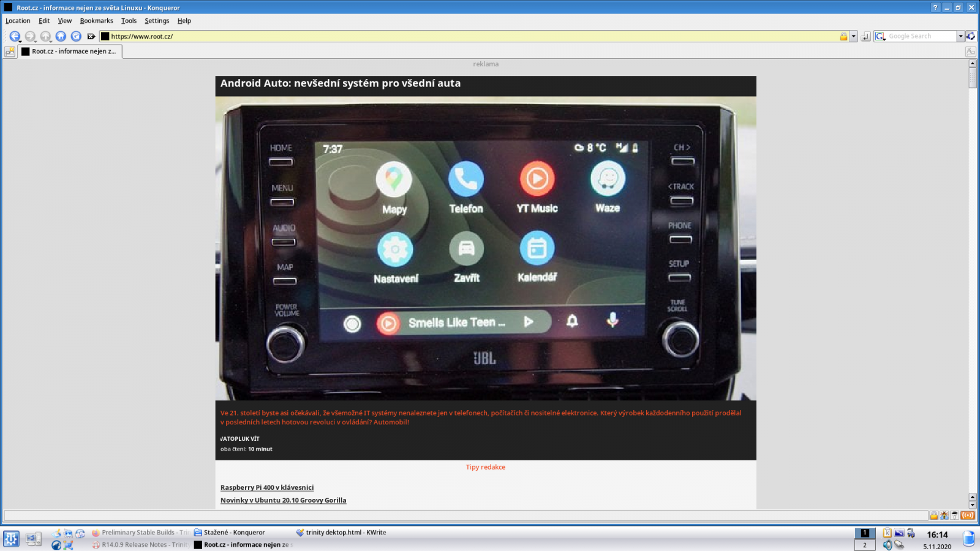980x551 pixels.
Task: Click the scrollbar down arrow at the bottom
Action: (x=972, y=505)
